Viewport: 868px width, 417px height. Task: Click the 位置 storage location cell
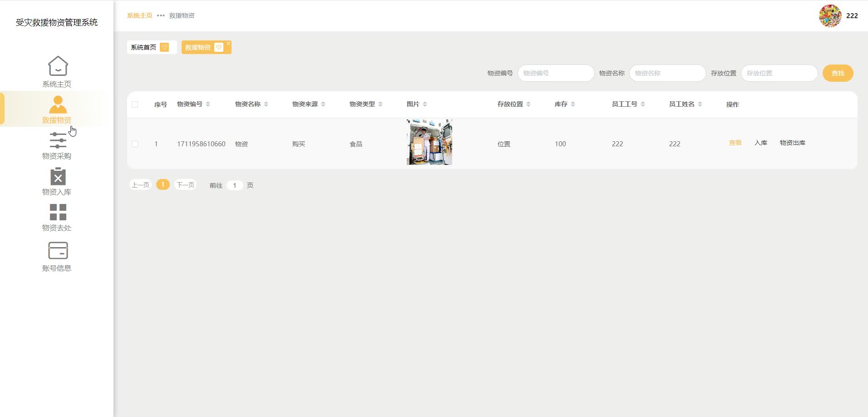coord(504,144)
